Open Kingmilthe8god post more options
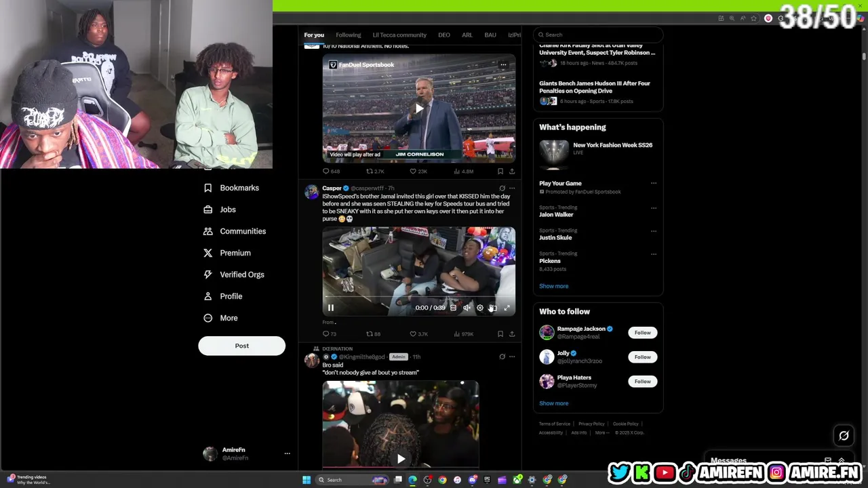 click(x=512, y=357)
